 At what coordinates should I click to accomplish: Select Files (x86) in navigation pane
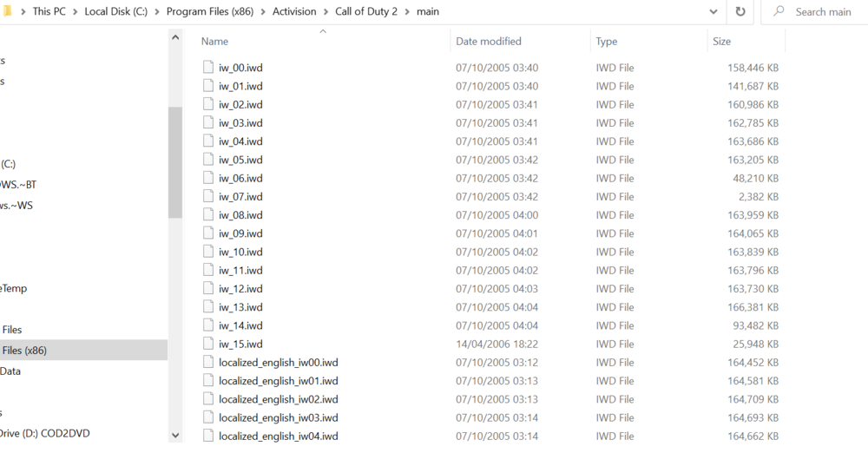click(x=24, y=351)
